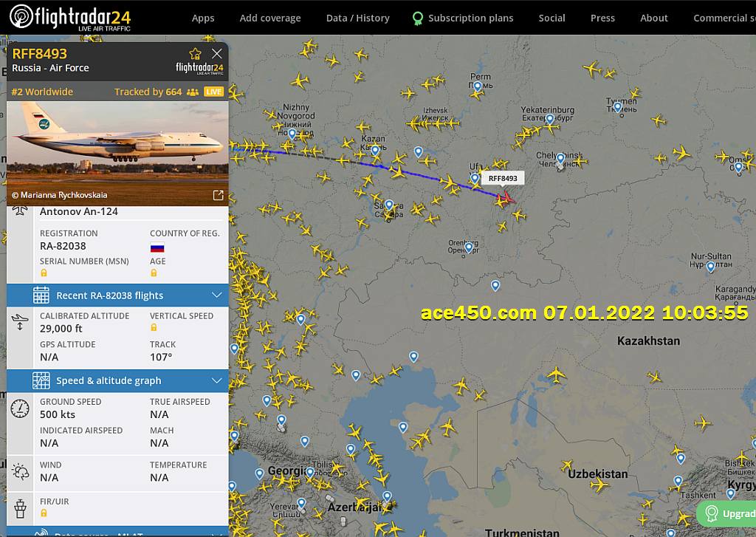Click the Perm airport pin marker

click(478, 86)
